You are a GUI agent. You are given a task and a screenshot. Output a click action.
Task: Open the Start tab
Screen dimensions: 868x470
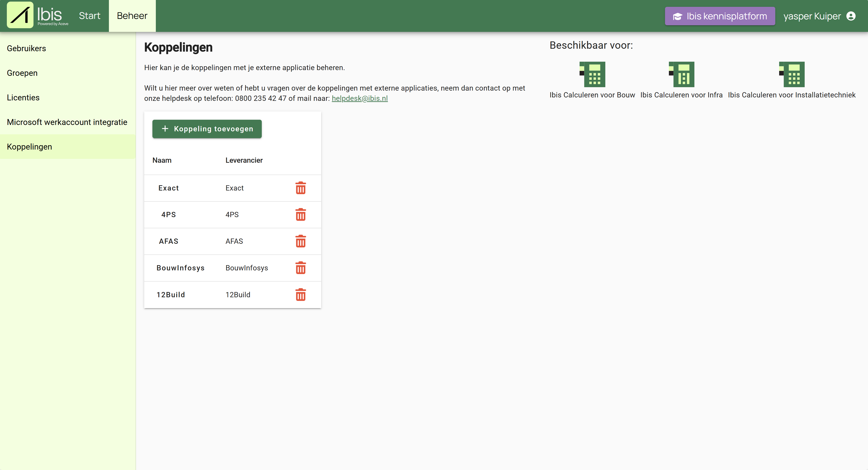pyautogui.click(x=89, y=16)
